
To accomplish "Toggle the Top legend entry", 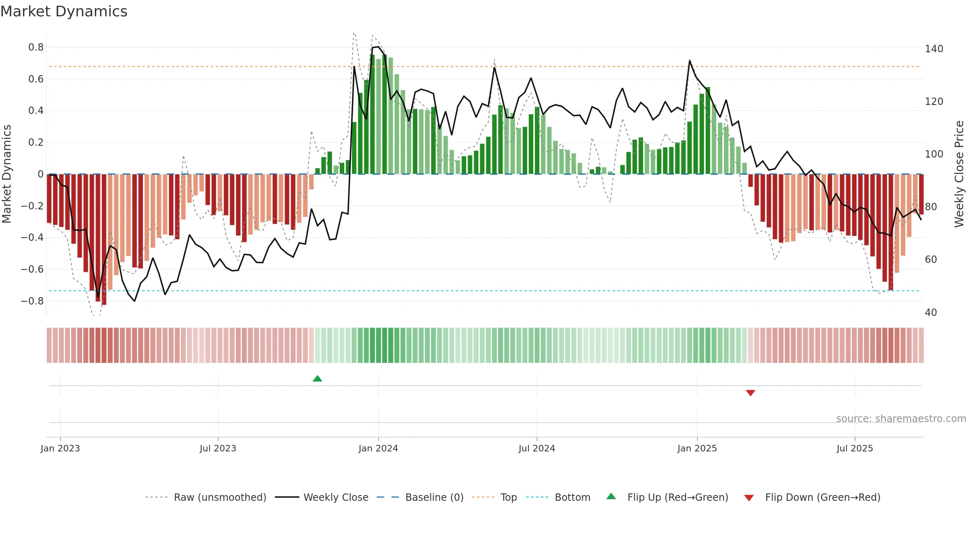I will (x=494, y=497).
